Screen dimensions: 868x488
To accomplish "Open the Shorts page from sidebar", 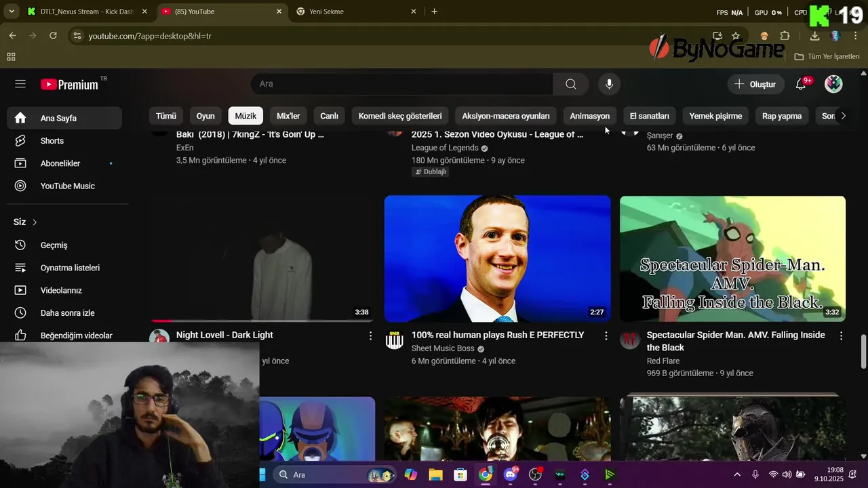I will [64, 141].
